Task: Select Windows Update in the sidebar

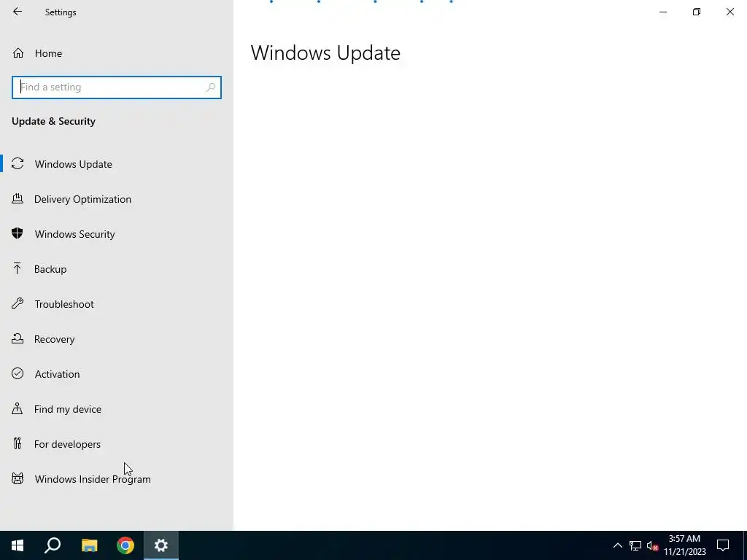Action: 117,164
